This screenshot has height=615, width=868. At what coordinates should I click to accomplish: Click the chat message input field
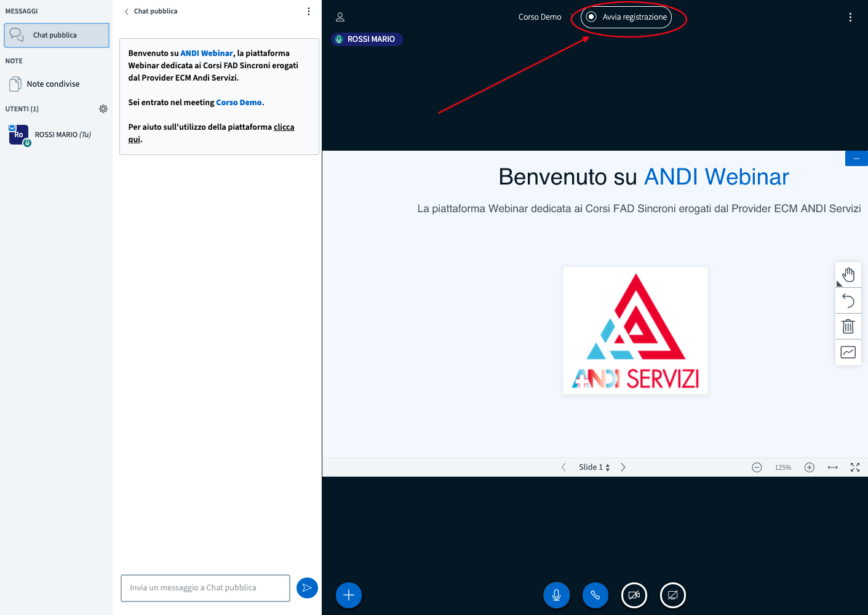205,588
